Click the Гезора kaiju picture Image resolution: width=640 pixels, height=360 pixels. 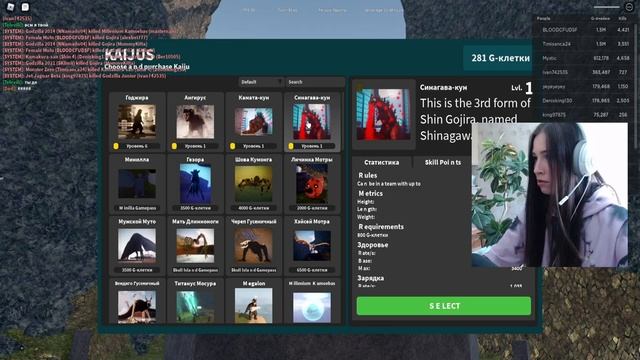[195, 184]
